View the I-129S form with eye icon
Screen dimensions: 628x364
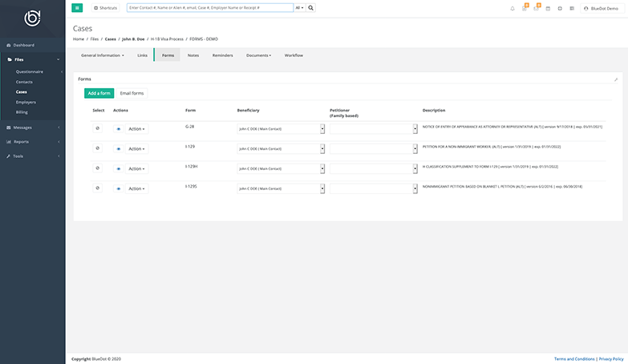[x=118, y=188]
